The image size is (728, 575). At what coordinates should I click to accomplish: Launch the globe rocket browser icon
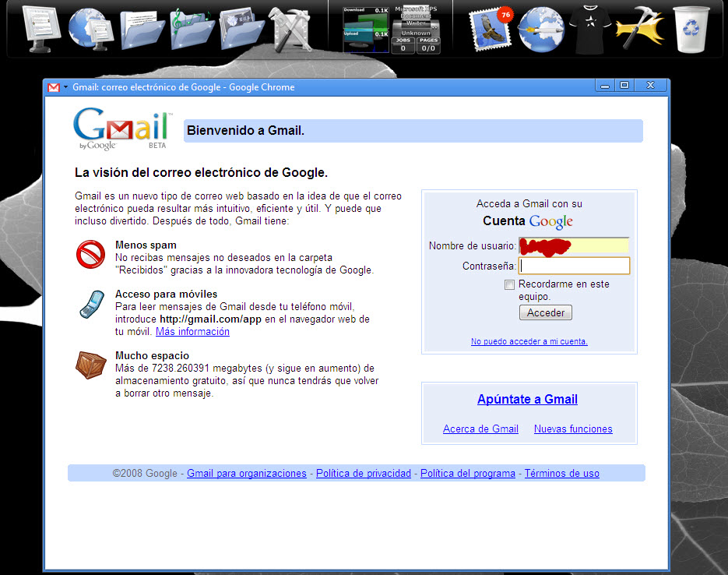coord(541,30)
